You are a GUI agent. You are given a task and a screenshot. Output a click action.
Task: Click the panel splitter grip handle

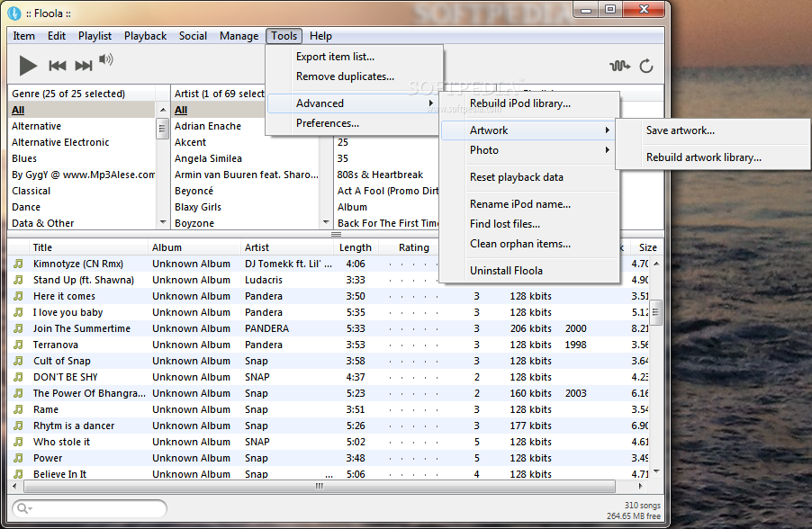(336, 235)
